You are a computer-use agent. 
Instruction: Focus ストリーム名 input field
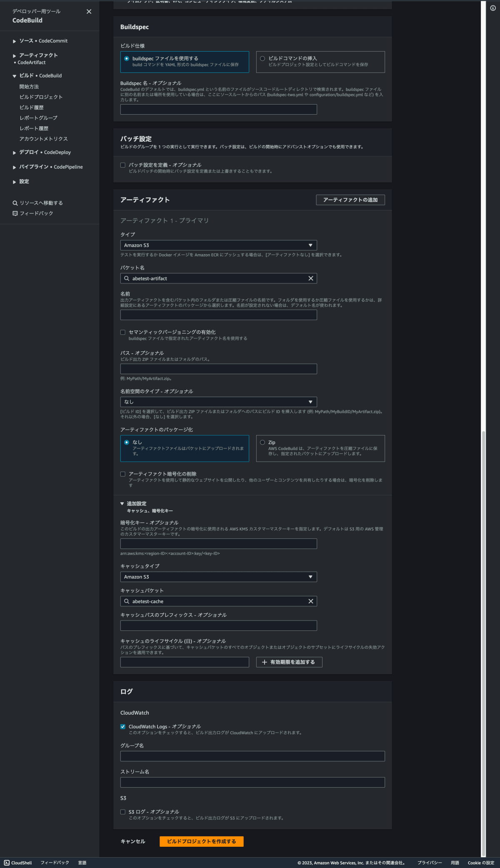tap(252, 782)
